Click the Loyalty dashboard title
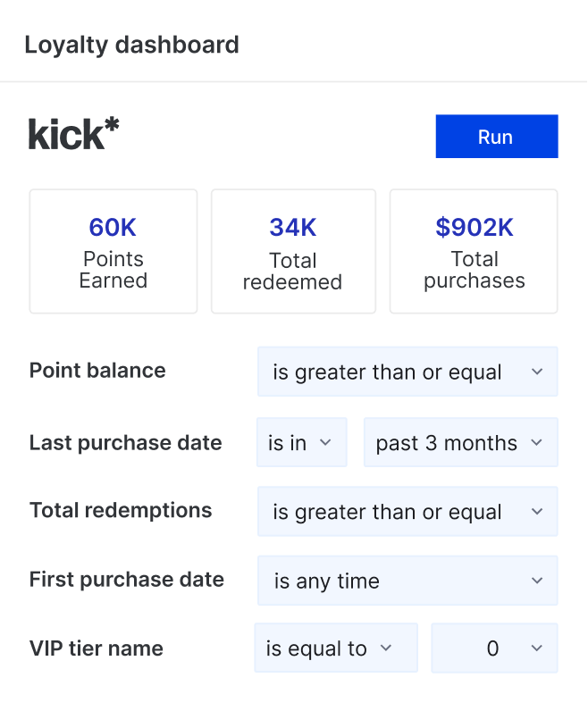Screen dimensions: 588x711 tap(131, 45)
